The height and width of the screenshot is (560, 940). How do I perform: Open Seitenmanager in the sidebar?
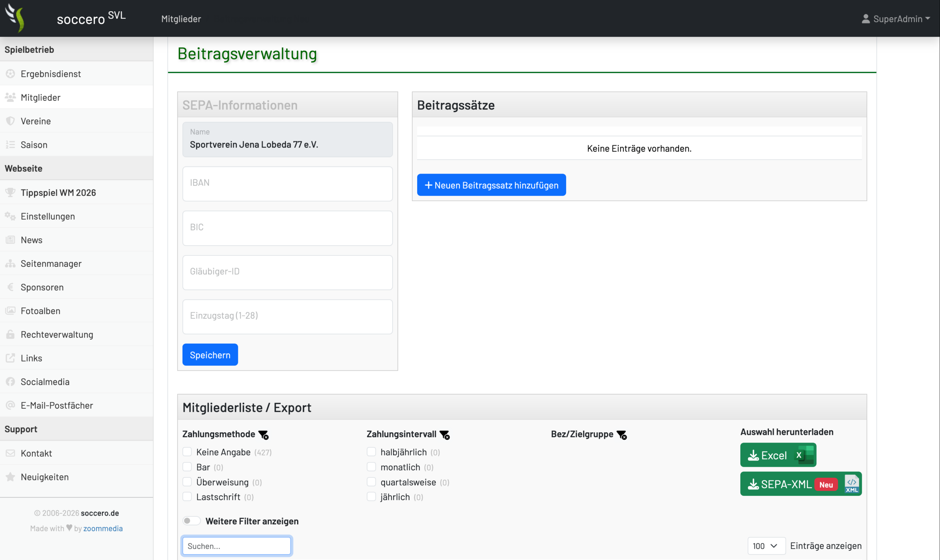pos(77,263)
